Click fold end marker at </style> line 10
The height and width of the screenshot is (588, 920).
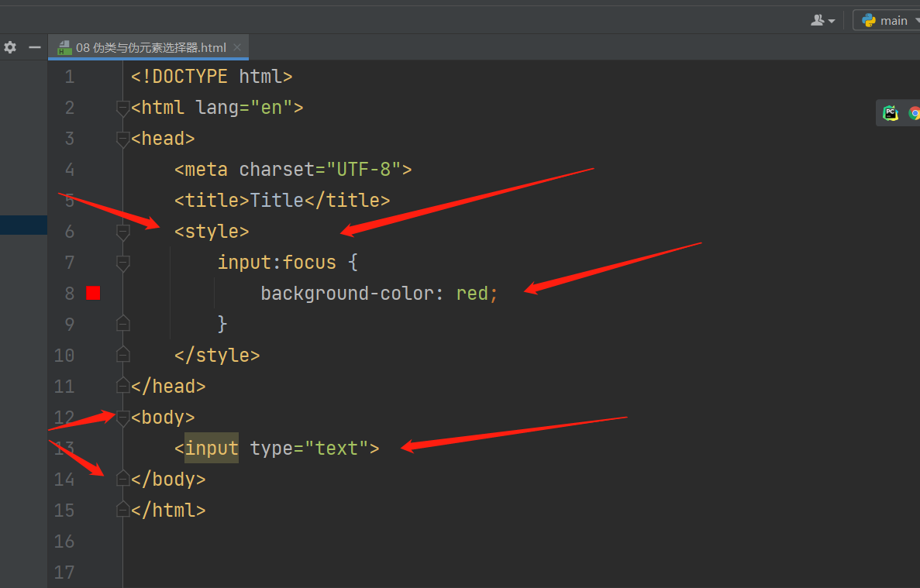click(x=122, y=355)
